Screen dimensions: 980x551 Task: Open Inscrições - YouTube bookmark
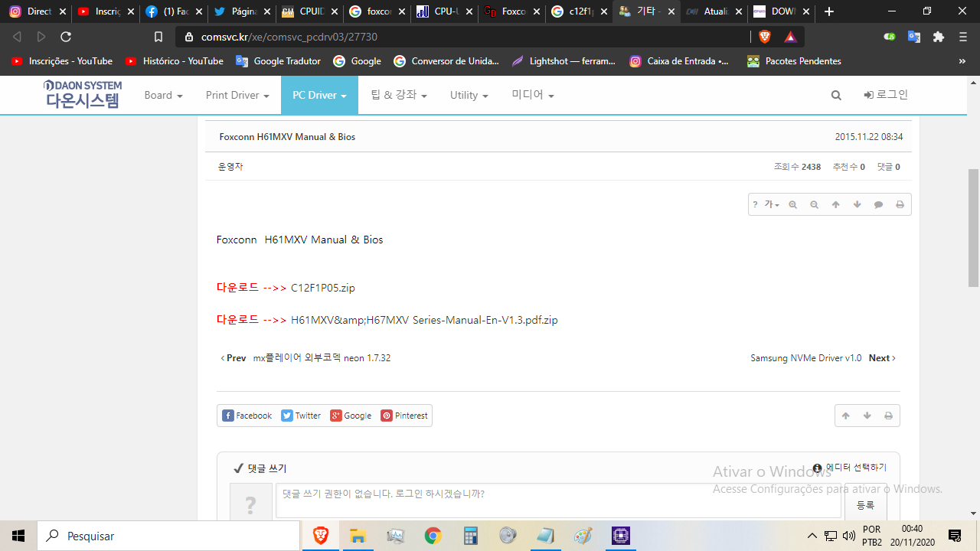click(62, 61)
